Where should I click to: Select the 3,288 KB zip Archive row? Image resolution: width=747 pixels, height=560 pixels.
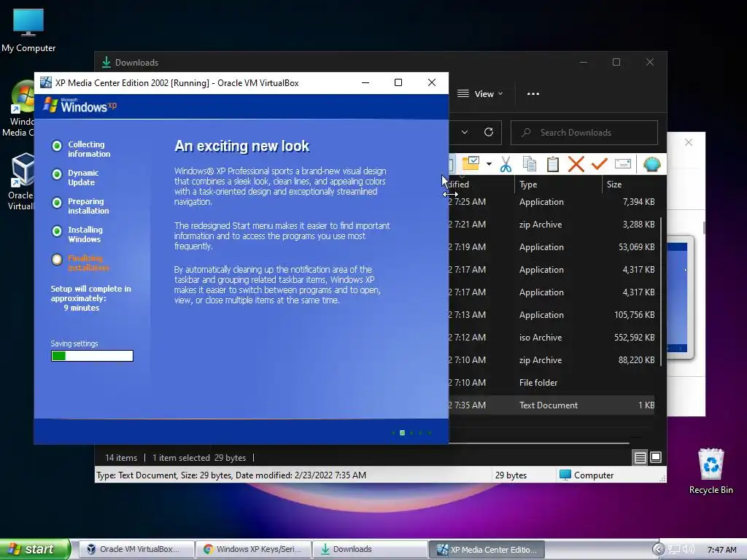(x=551, y=225)
